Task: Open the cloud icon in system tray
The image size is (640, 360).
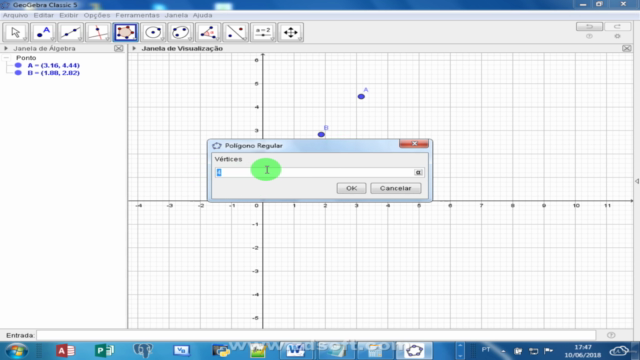Action: click(619, 351)
